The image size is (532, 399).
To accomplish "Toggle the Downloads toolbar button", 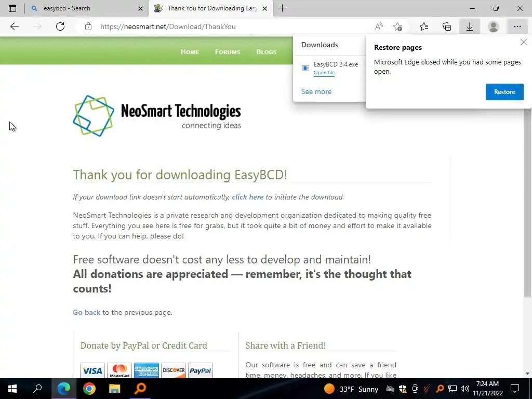I will [470, 26].
